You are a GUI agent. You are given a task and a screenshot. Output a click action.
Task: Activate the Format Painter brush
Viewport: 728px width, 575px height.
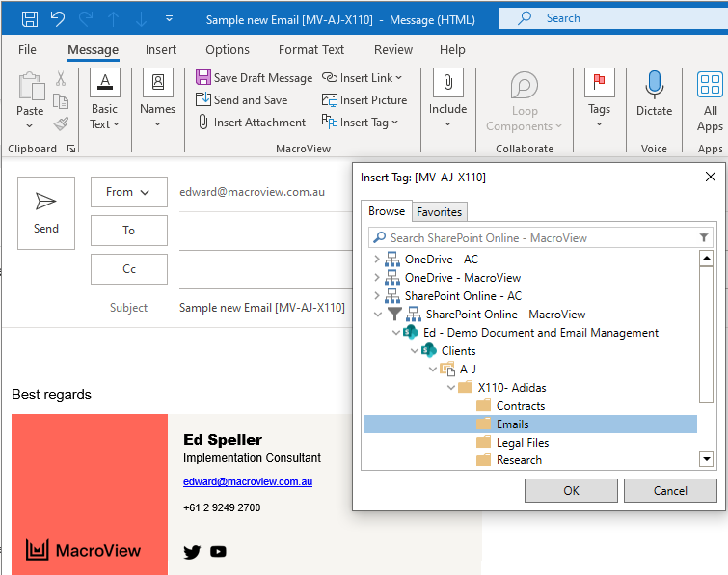point(61,123)
